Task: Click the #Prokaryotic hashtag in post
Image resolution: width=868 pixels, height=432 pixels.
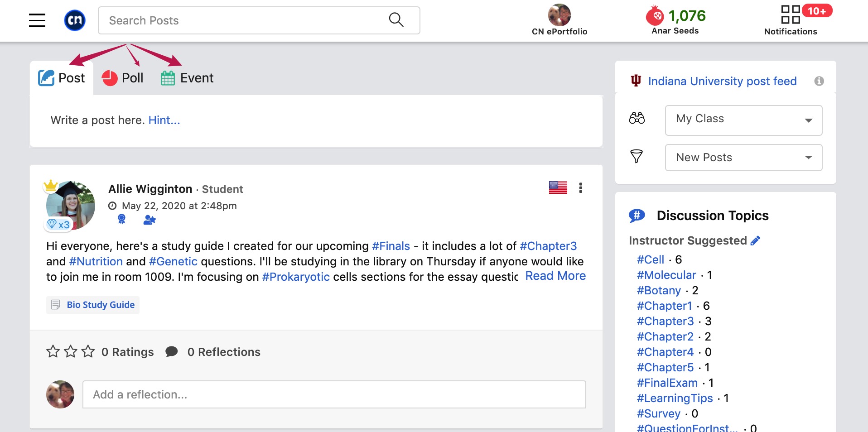Action: point(296,277)
